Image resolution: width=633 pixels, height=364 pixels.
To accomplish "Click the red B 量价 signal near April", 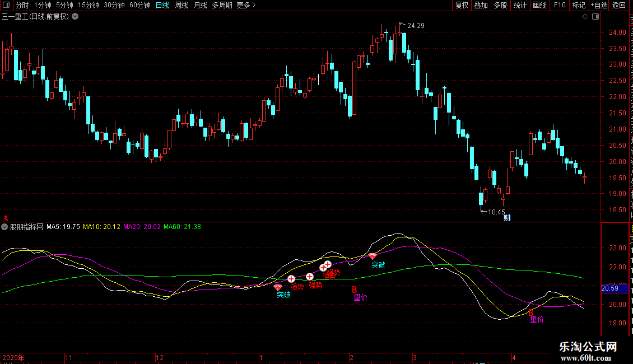I will 531,312.
